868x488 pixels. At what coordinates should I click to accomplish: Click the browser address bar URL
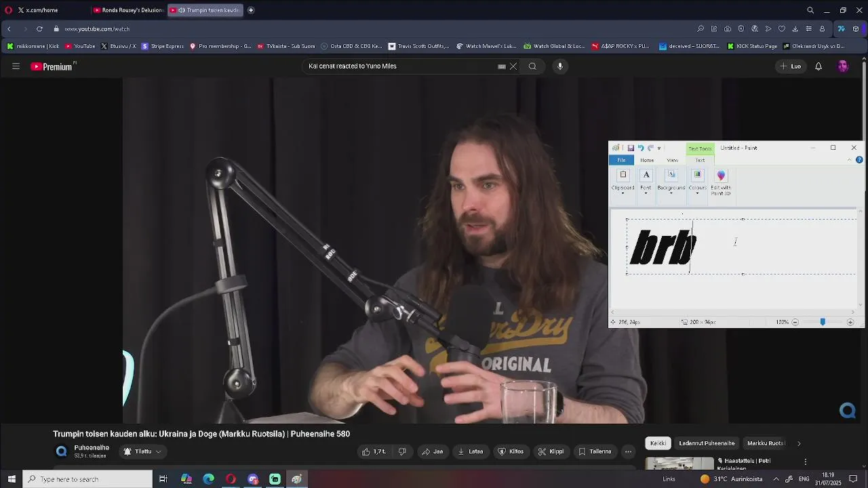click(x=97, y=29)
